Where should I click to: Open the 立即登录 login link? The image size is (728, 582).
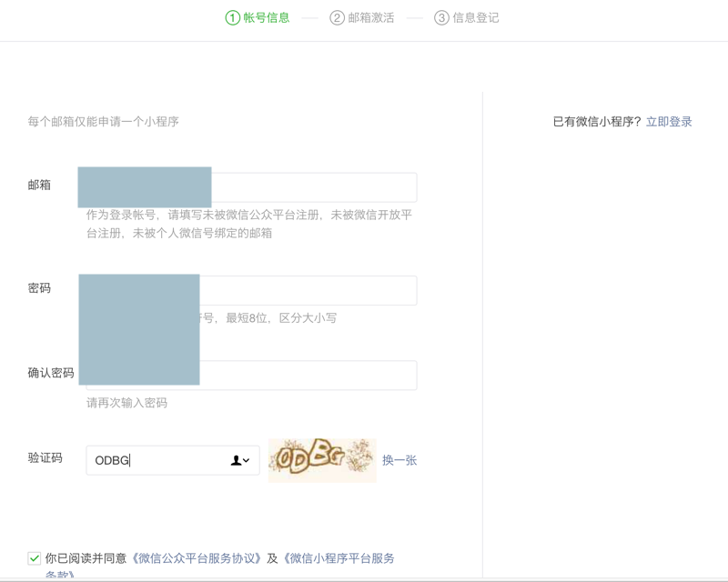point(669,121)
